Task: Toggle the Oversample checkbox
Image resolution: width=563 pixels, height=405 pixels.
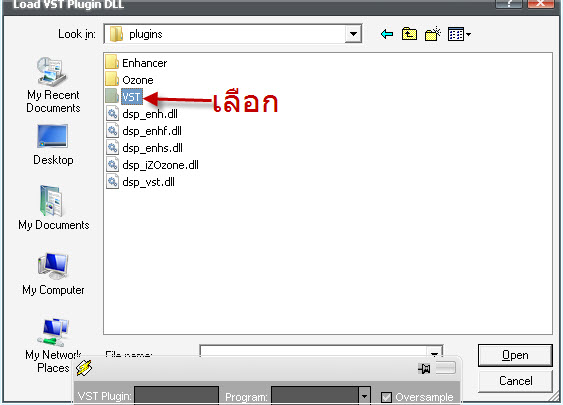Action: click(x=386, y=397)
